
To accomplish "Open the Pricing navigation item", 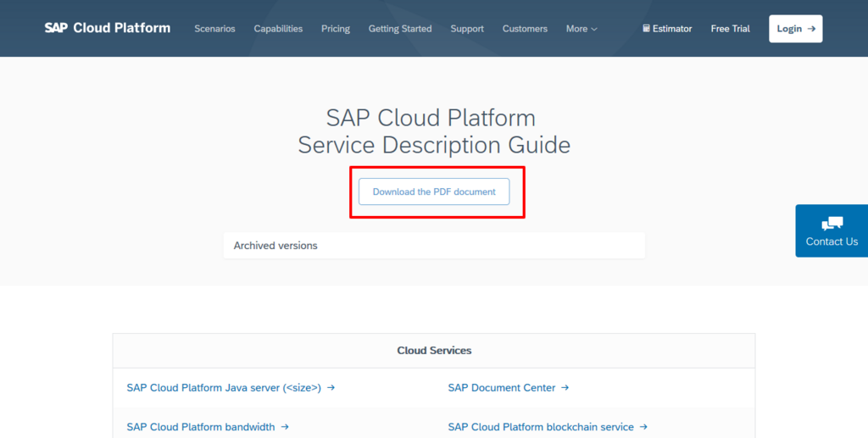I will pos(336,29).
